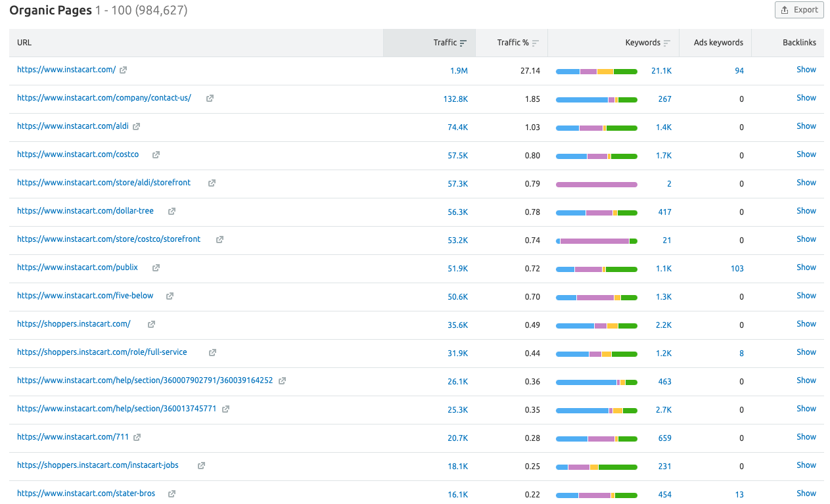
Task: Open the https://shoppers.instacart.com/ URL link
Action: [74, 324]
